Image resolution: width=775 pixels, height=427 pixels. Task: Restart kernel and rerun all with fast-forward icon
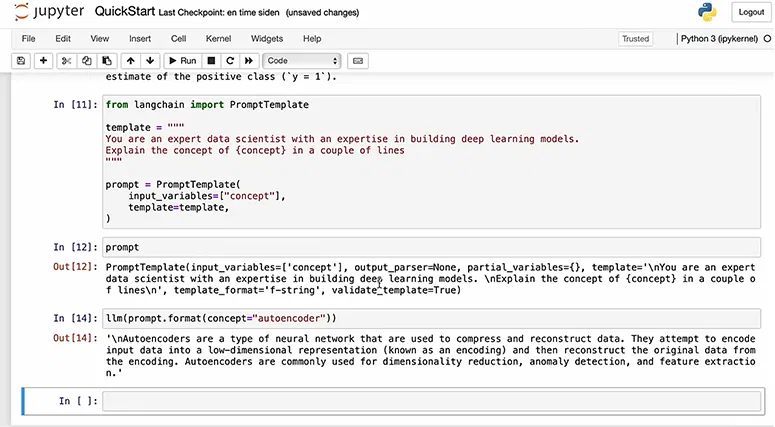(x=249, y=61)
